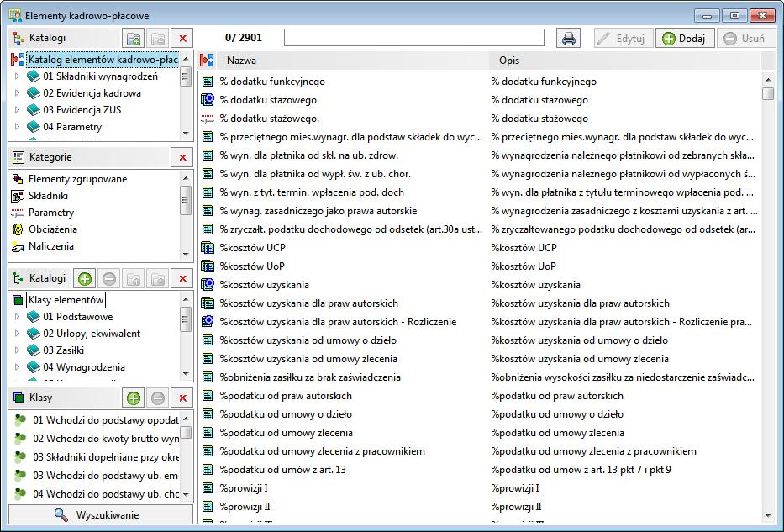This screenshot has width=784, height=532.
Task: Select Klasy elementów root item
Action: pyautogui.click(x=66, y=300)
